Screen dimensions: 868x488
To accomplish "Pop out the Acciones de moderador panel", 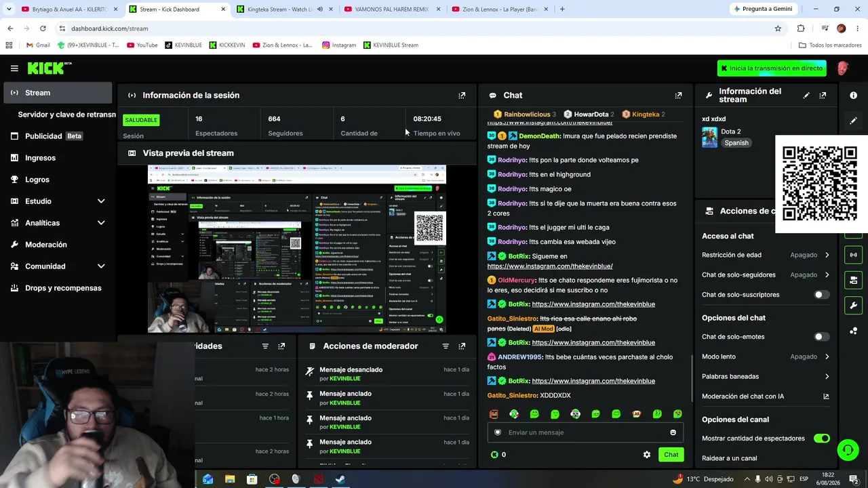I will tap(462, 346).
